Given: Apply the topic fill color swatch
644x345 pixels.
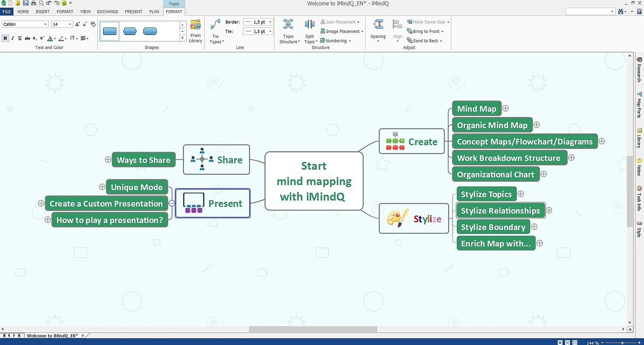Looking at the screenshot, I should 72,38.
